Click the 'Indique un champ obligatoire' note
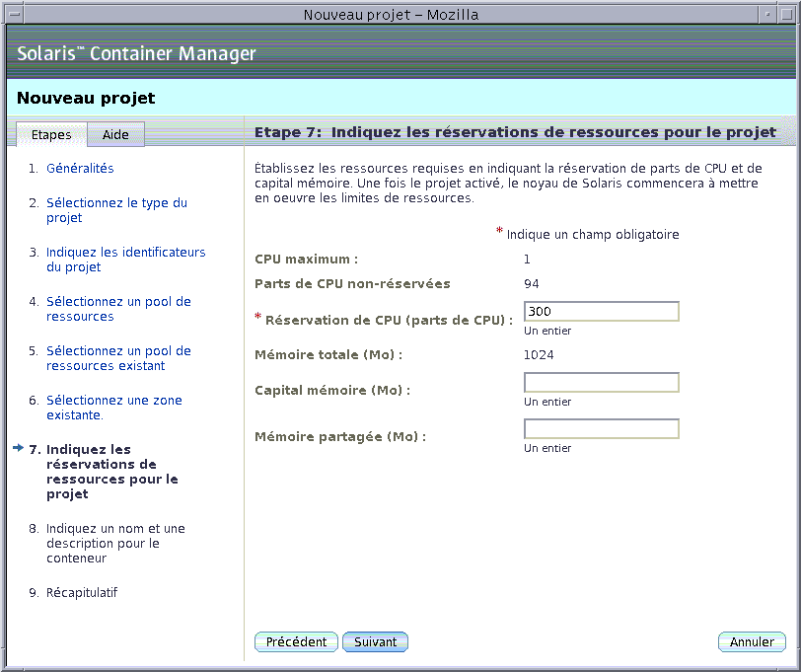The height and width of the screenshot is (672, 801). coord(593,235)
